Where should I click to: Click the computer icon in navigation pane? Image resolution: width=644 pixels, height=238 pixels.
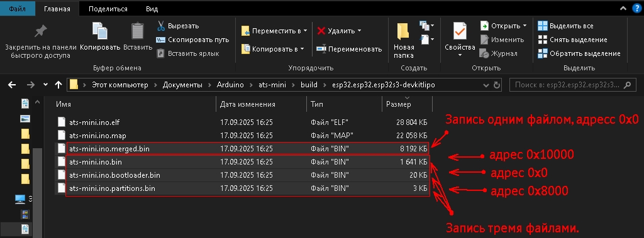tap(19, 200)
